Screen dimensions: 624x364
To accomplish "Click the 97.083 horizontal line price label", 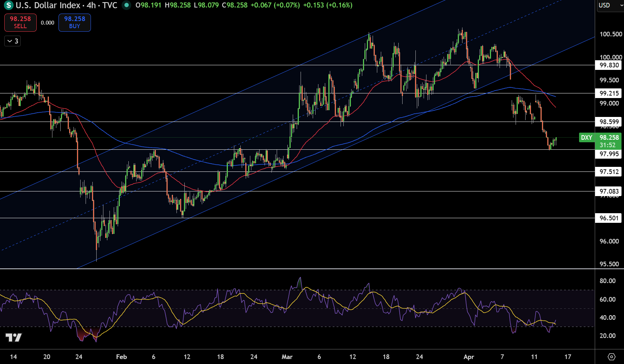I will (609, 191).
